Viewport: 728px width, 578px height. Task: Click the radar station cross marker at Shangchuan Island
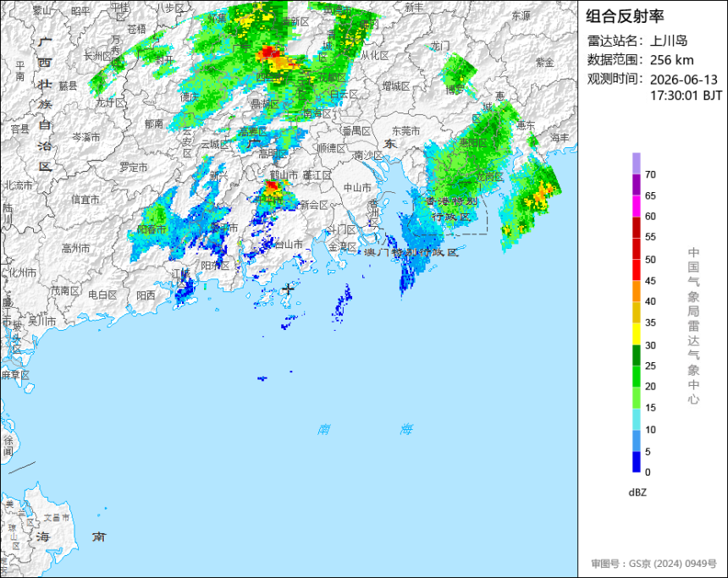pyautogui.click(x=289, y=289)
